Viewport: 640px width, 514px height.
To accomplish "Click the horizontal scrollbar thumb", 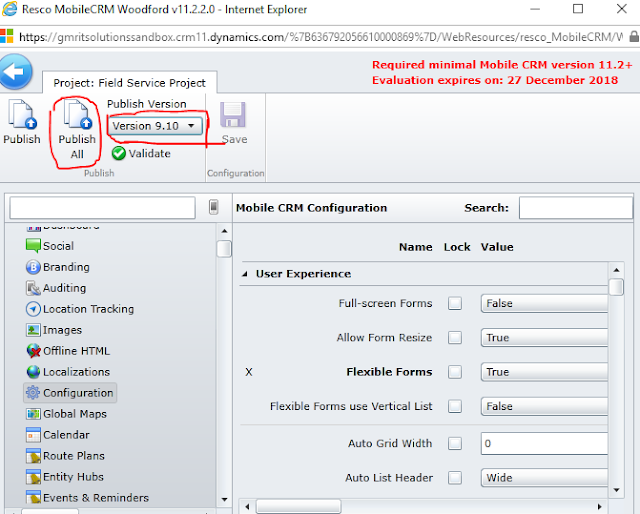I will coord(298,507).
